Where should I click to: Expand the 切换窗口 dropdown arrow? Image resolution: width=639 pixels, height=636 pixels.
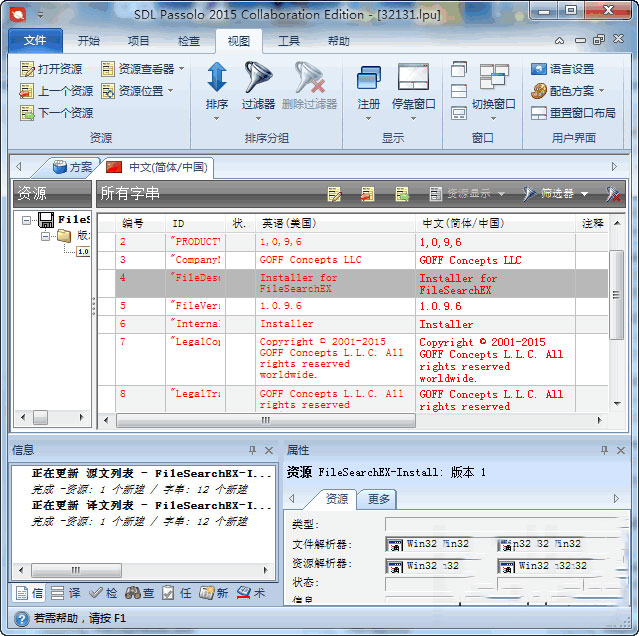pos(493,119)
